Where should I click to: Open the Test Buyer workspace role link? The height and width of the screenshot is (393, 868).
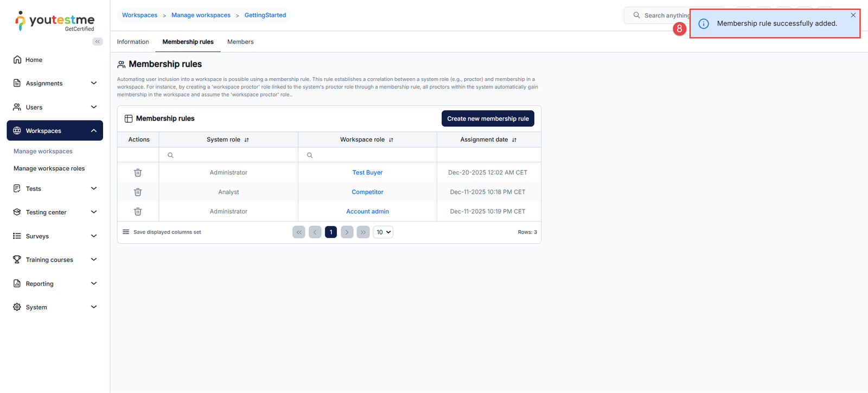367,173
